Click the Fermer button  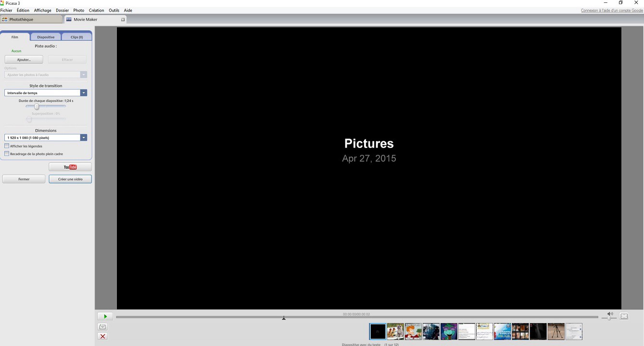coord(24,179)
